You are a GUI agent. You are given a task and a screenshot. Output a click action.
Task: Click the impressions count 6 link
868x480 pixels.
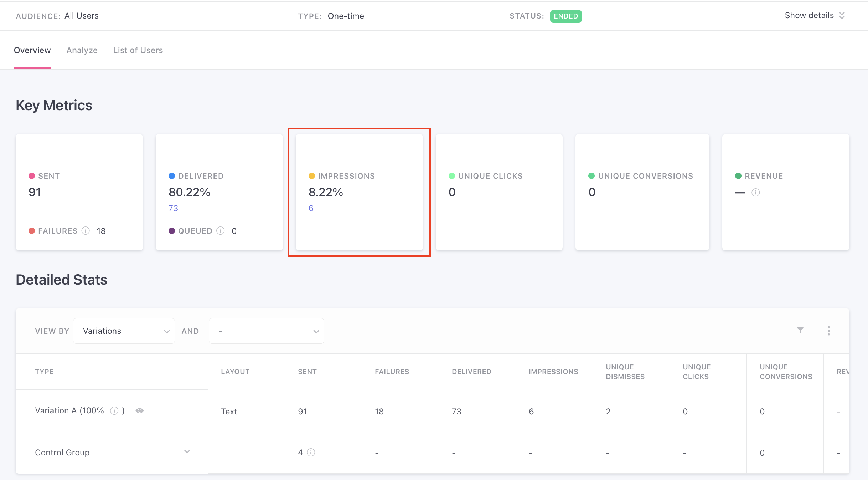click(311, 208)
